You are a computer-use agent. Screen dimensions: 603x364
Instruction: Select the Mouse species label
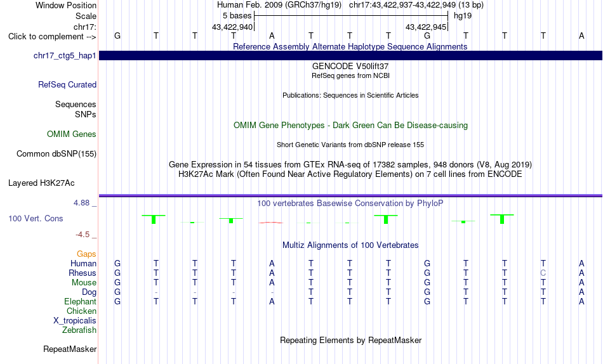pos(84,283)
